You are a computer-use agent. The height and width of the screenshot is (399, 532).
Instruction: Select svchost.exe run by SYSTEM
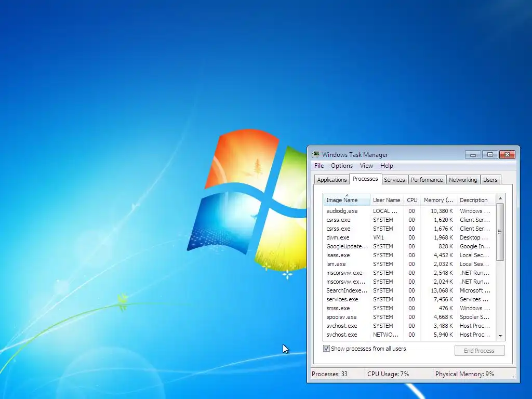(x=409, y=325)
